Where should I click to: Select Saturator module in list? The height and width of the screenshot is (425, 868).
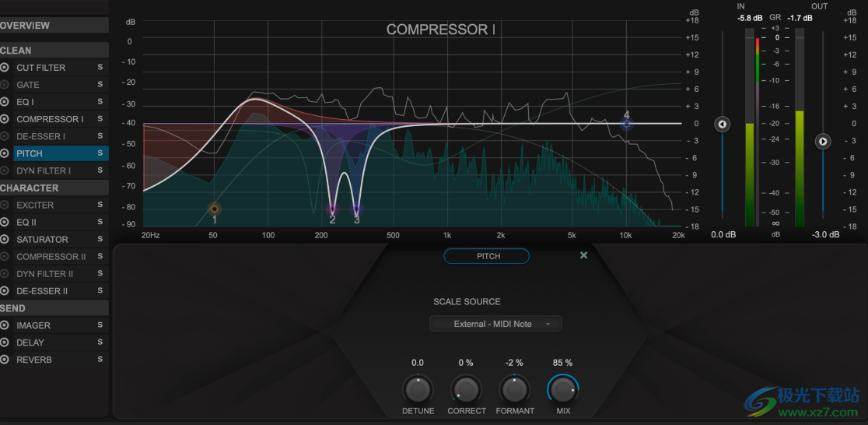coord(43,240)
